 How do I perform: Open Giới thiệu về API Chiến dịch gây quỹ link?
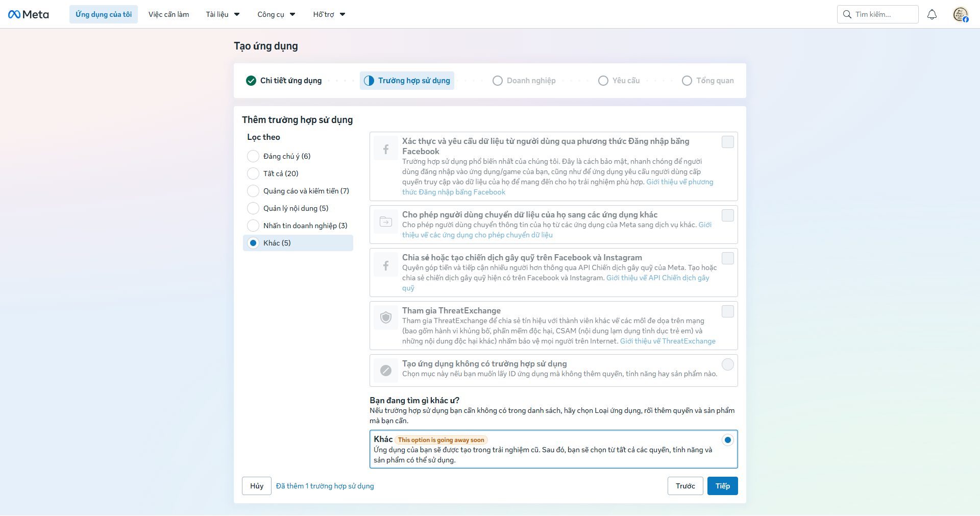pyautogui.click(x=658, y=278)
